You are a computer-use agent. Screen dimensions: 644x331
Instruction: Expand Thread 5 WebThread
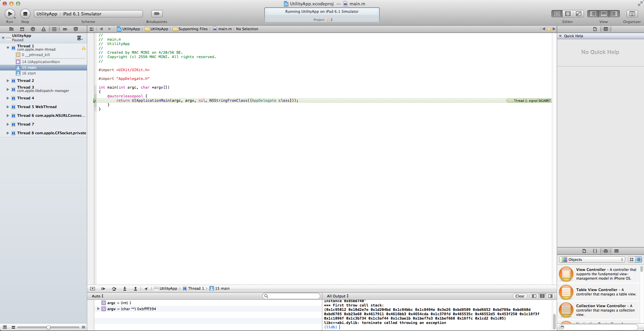pyautogui.click(x=8, y=107)
